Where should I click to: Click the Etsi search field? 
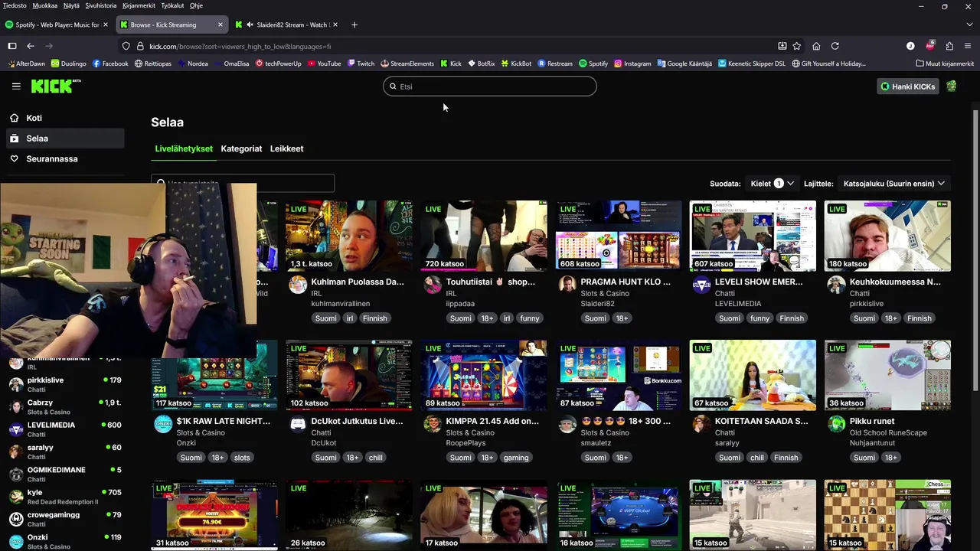click(490, 86)
